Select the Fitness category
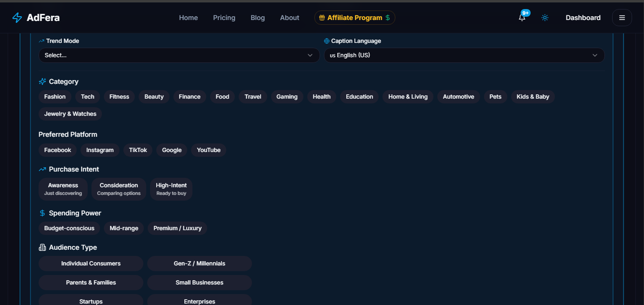This screenshot has width=644, height=305. (x=120, y=97)
